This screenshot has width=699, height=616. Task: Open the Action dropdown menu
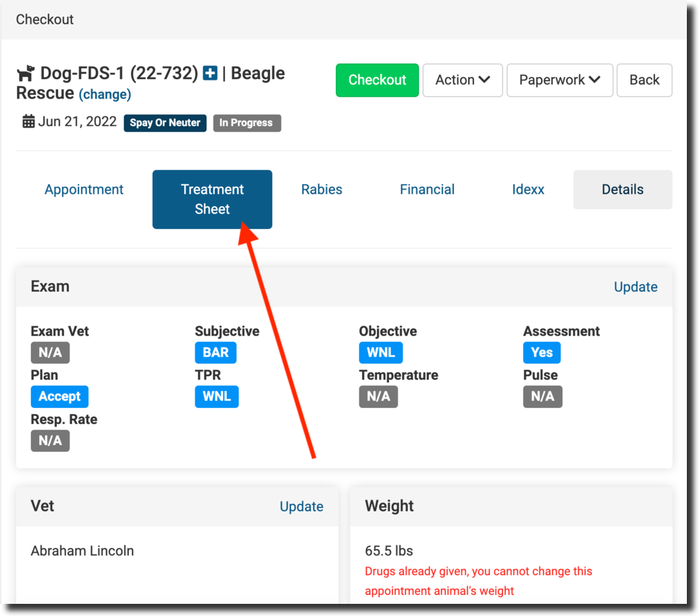coord(462,80)
